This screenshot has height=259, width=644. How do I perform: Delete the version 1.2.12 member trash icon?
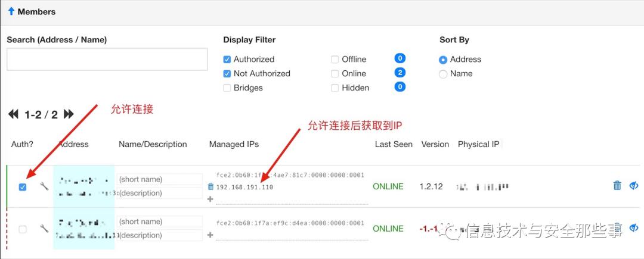pyautogui.click(x=617, y=186)
